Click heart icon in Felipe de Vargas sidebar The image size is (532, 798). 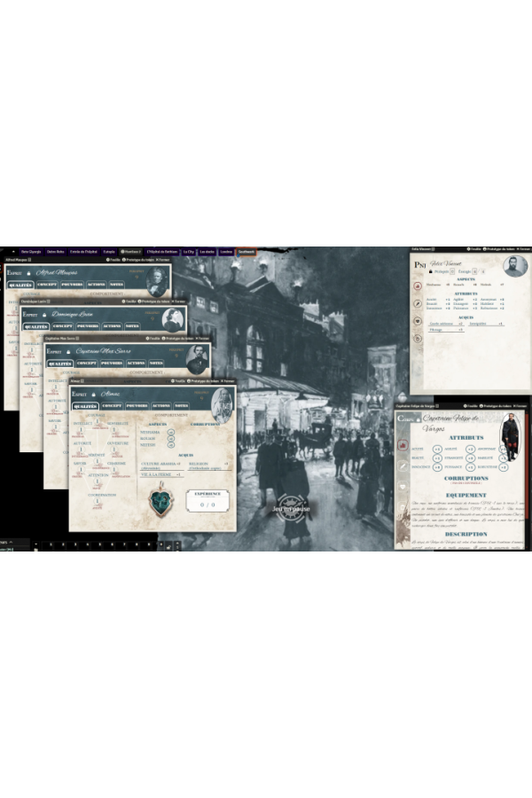403,487
